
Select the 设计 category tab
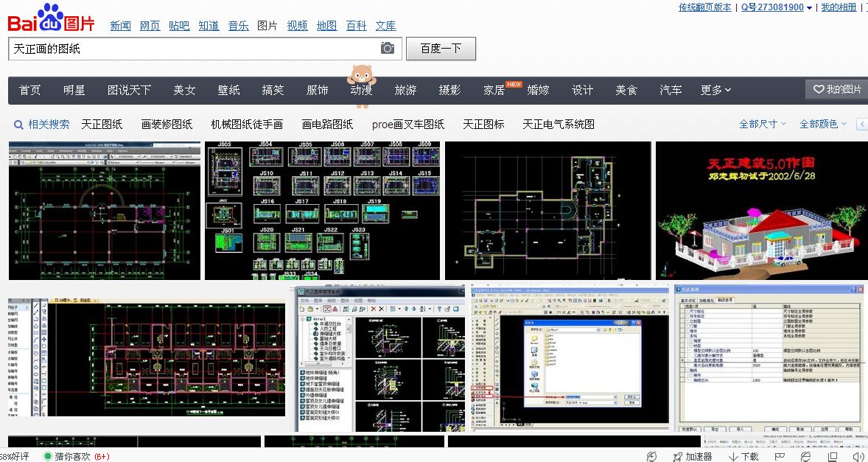click(582, 90)
